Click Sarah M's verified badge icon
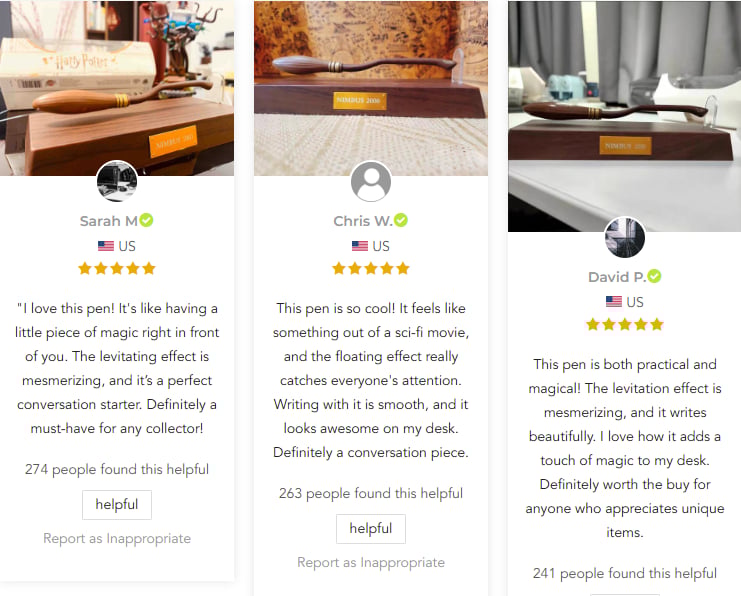 146,220
